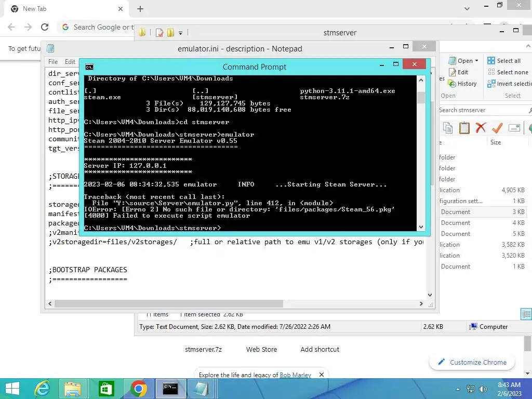This screenshot has height=399, width=532.
Task: Open the File menu in Notepad
Action: [53, 62]
